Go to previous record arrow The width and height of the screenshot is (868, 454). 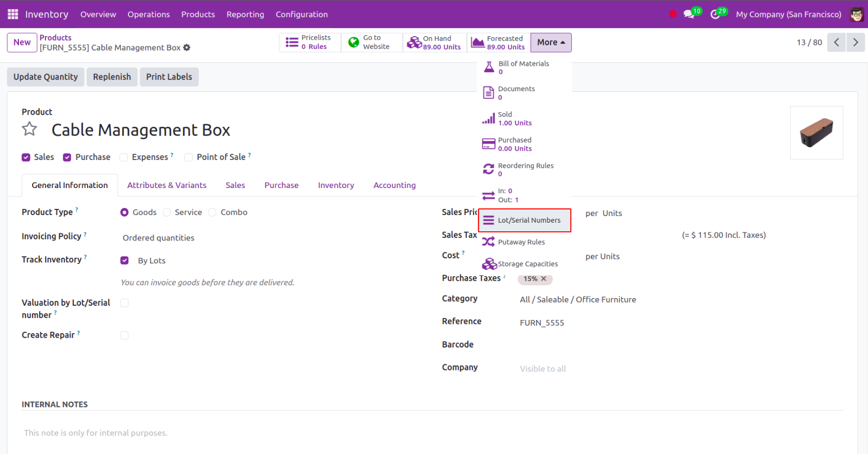(836, 42)
